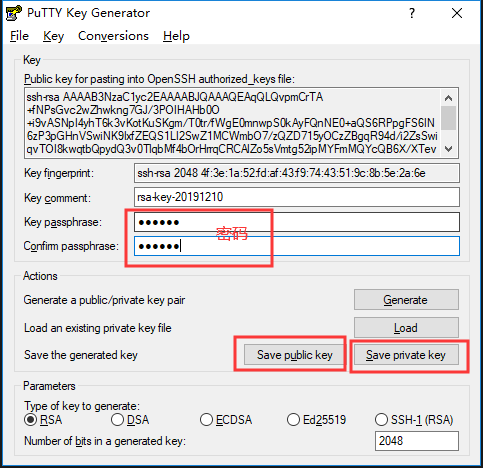
Task: Click the question mark help button
Action: [412, 13]
